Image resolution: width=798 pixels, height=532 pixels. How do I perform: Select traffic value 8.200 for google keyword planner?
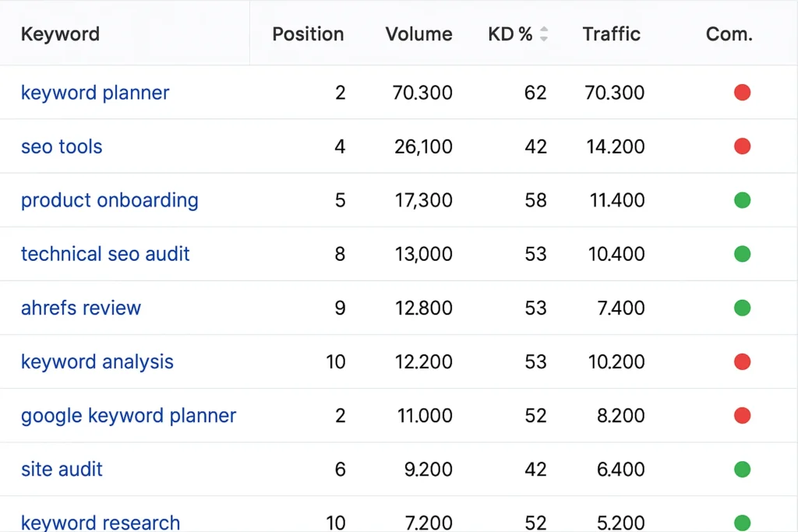click(621, 415)
